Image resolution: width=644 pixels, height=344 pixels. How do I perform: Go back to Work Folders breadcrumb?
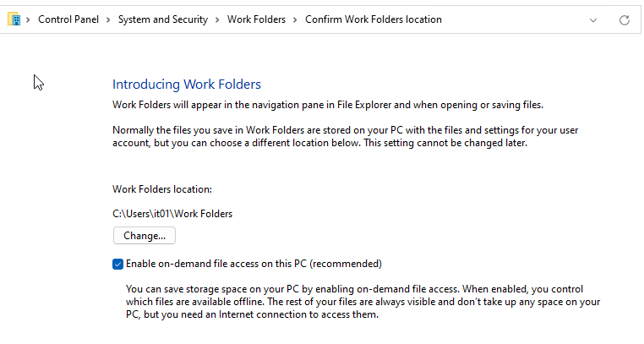257,19
